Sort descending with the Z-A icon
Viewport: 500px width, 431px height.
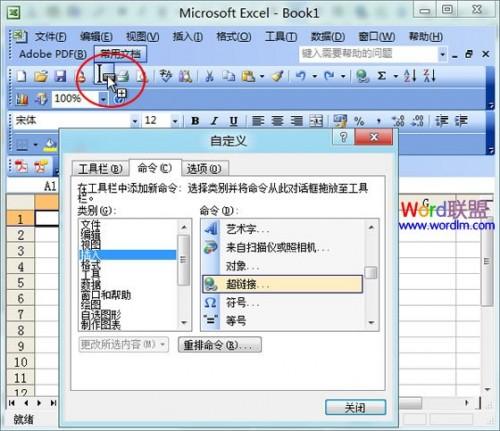(x=430, y=76)
